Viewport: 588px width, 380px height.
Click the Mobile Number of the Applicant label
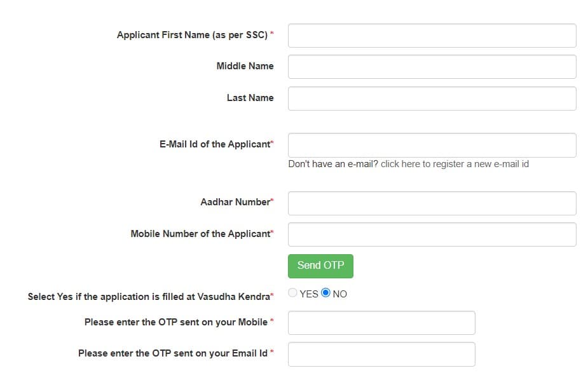(x=200, y=234)
